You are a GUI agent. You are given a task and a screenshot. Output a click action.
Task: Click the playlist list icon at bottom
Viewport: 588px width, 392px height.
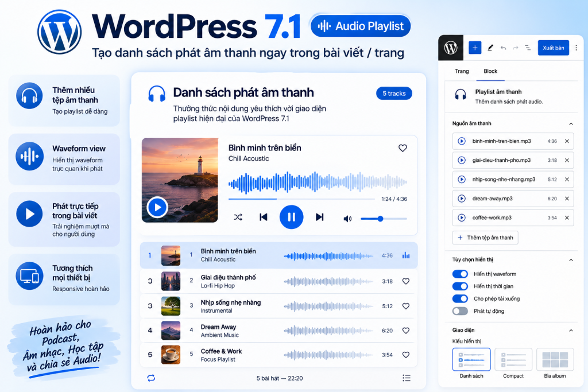pyautogui.click(x=406, y=378)
